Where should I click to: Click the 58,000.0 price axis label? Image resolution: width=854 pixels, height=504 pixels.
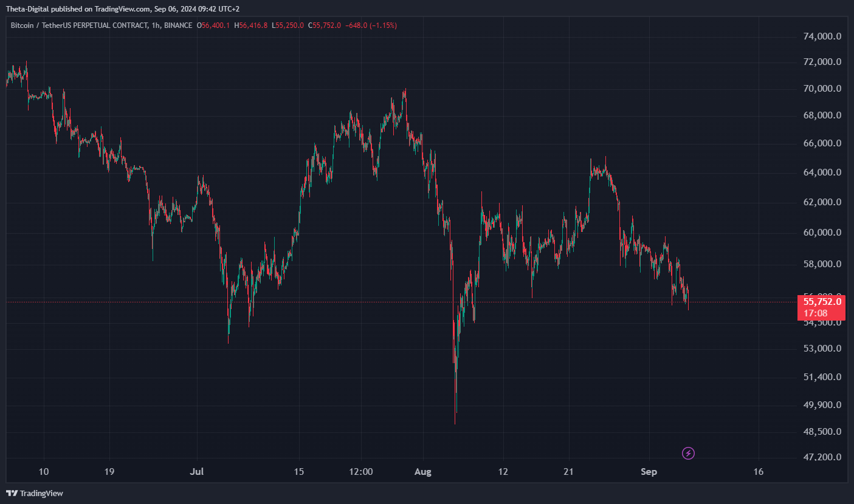click(x=822, y=264)
